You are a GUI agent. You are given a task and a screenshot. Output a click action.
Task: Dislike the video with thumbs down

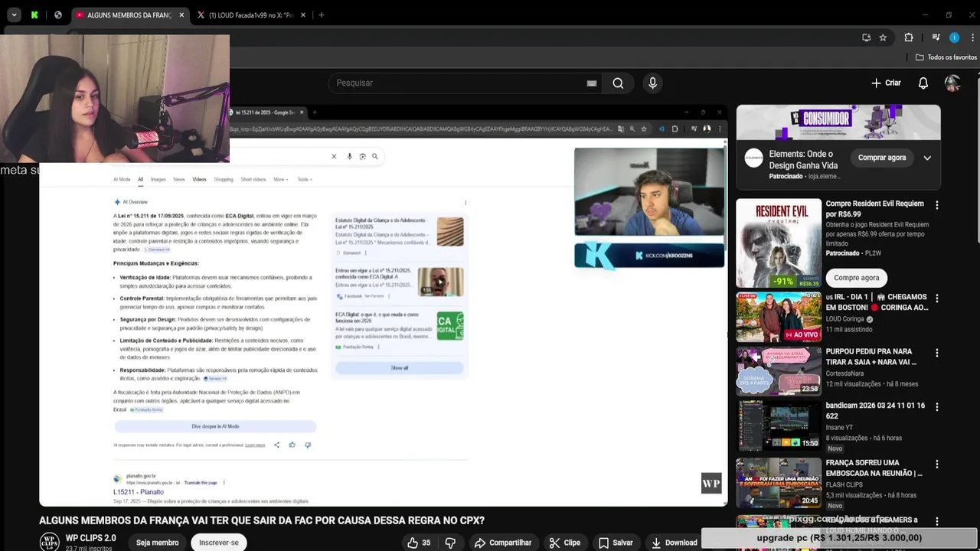450,543
